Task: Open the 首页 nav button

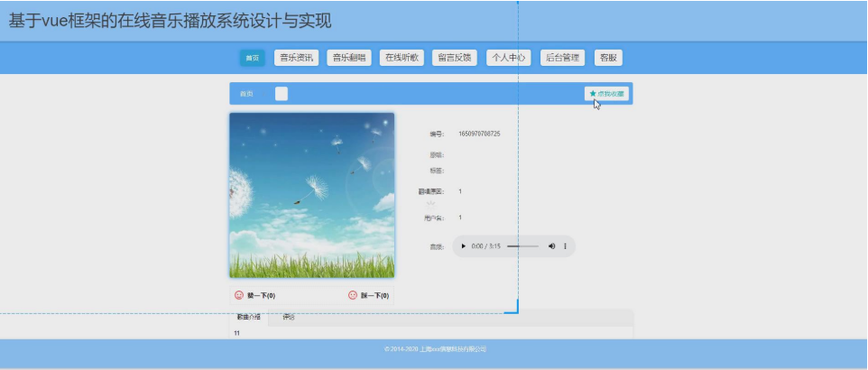Action: [x=252, y=58]
